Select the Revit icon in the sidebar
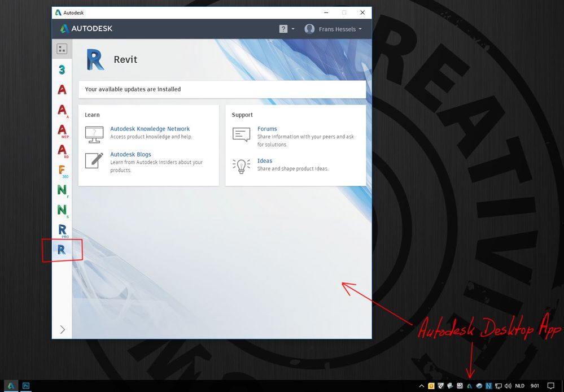The height and width of the screenshot is (392, 564). pos(62,250)
